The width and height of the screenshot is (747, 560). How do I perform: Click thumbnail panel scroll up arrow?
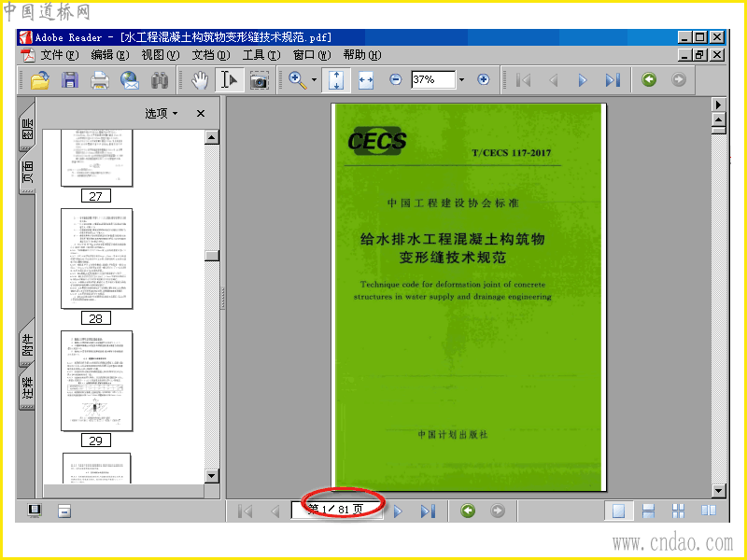212,137
